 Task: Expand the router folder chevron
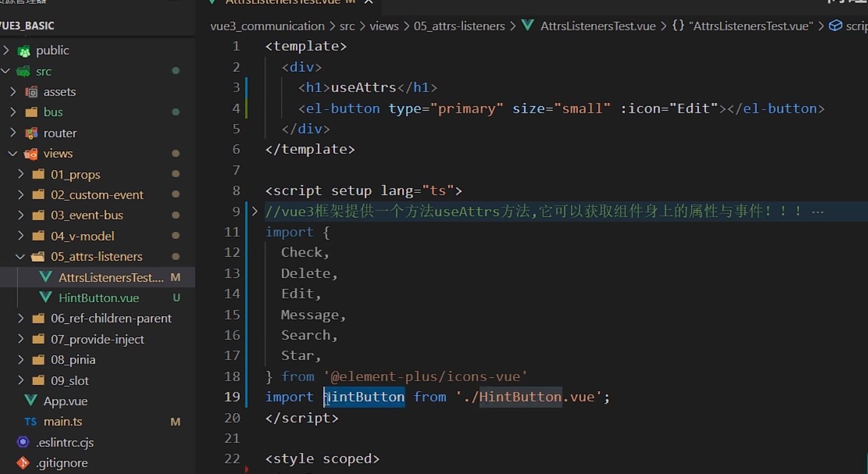(13, 133)
